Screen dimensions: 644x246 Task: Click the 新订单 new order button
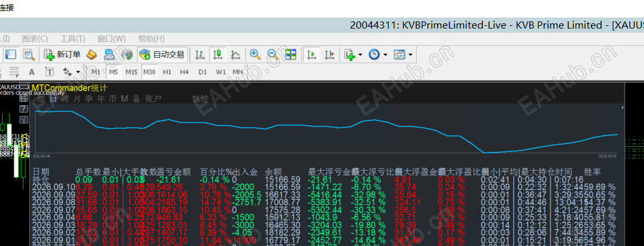(62, 55)
